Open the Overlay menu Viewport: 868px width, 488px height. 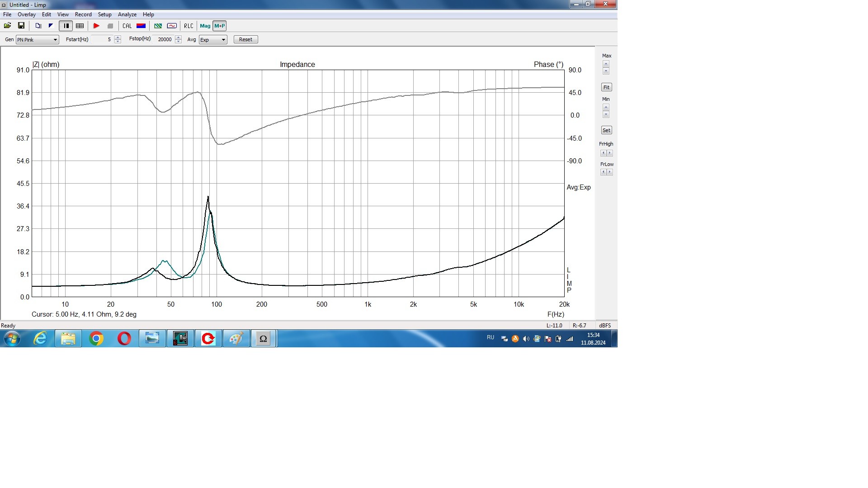click(26, 14)
